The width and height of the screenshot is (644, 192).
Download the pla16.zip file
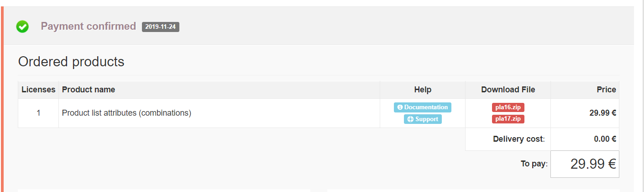508,107
